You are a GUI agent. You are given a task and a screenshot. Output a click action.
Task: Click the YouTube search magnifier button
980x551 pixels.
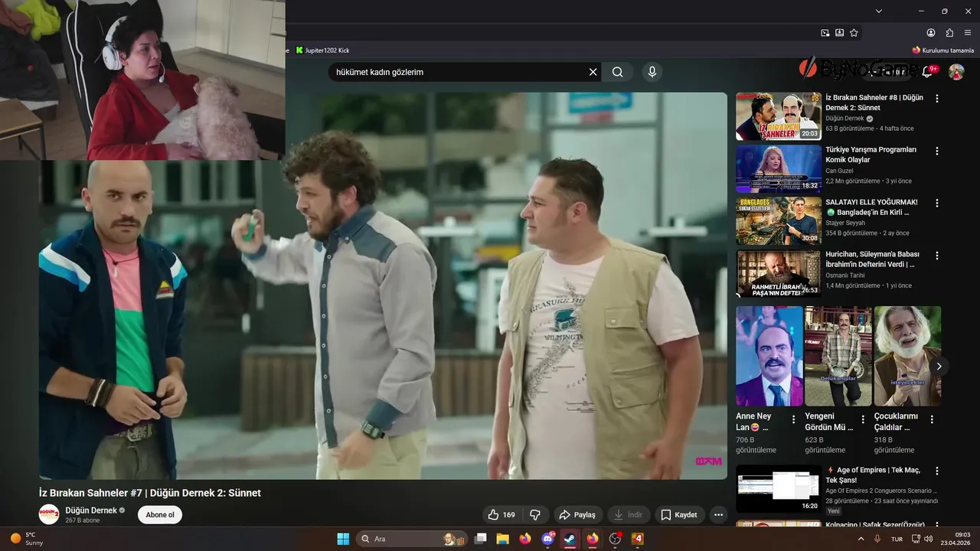click(x=618, y=72)
